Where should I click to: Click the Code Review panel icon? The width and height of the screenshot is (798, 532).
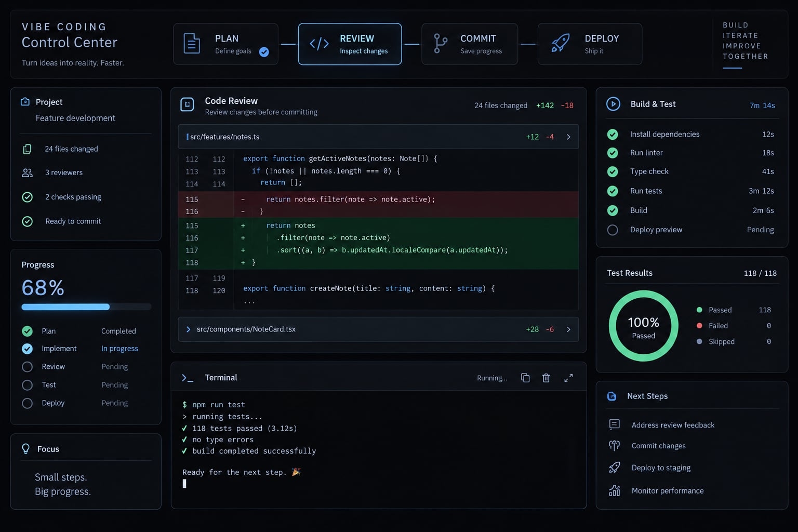(187, 104)
